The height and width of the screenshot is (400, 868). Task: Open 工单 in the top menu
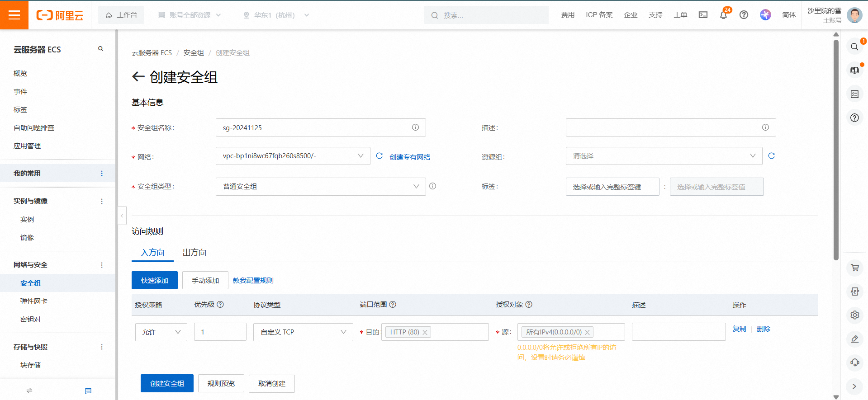pos(680,15)
